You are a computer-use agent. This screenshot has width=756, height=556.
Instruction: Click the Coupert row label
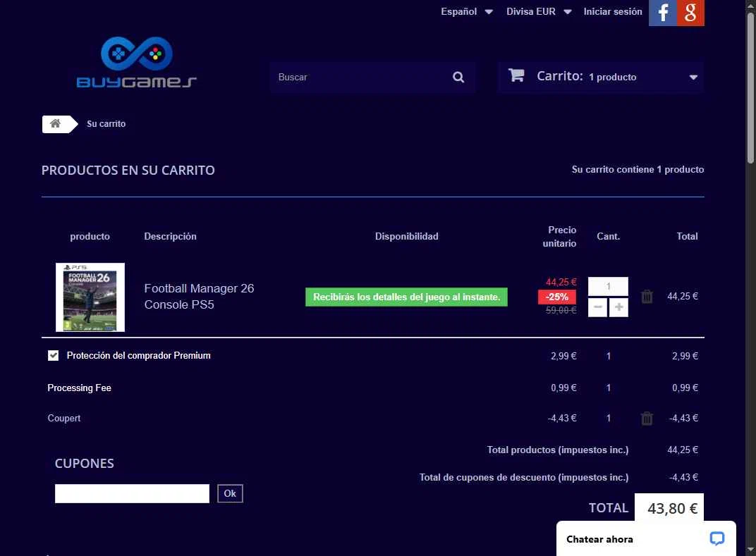(x=64, y=418)
